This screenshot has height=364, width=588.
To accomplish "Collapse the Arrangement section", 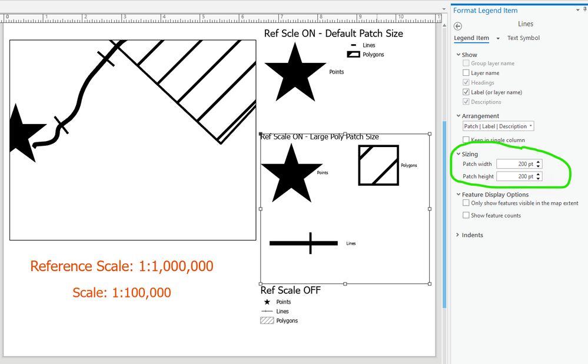I will (x=459, y=116).
